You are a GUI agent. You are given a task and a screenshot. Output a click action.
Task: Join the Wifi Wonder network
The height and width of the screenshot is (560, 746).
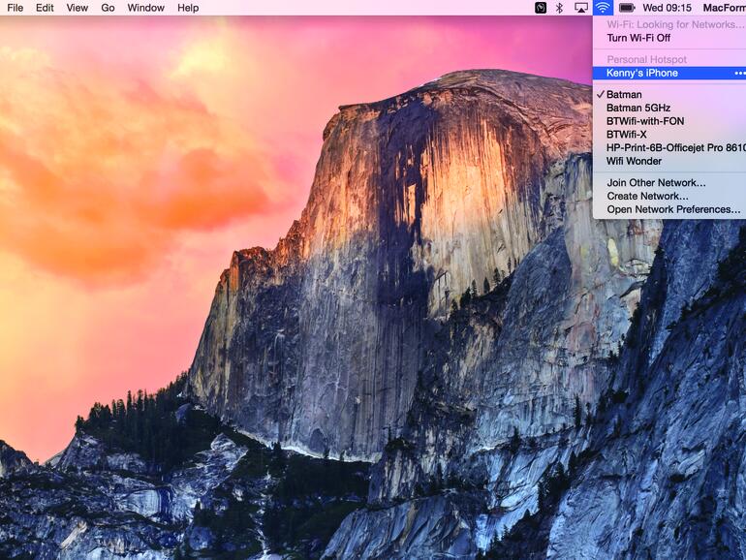point(669,161)
